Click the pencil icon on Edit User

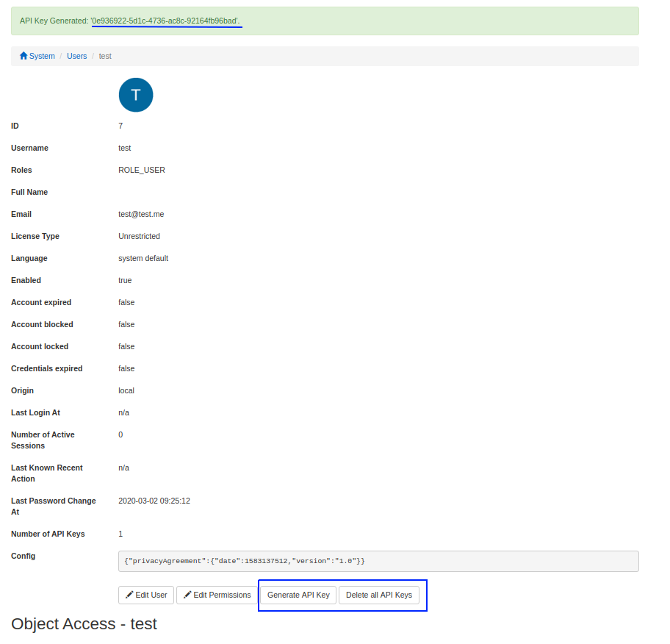click(128, 595)
